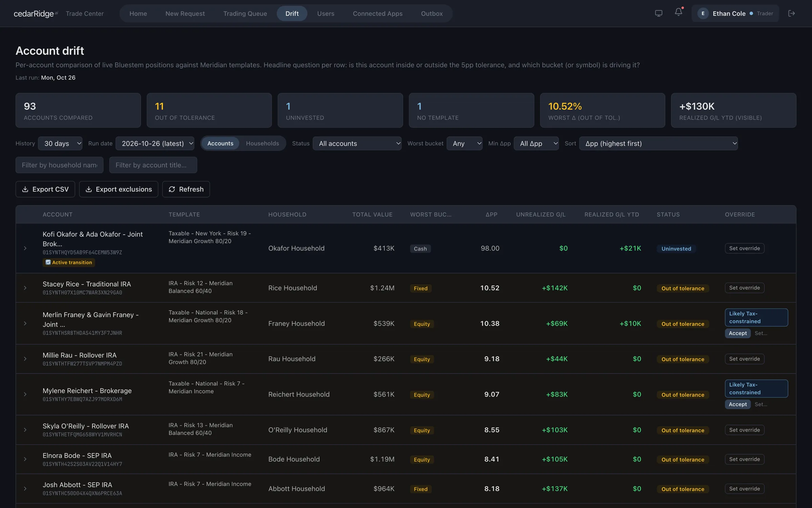Click the logout icon
The height and width of the screenshot is (508, 812).
(791, 13)
